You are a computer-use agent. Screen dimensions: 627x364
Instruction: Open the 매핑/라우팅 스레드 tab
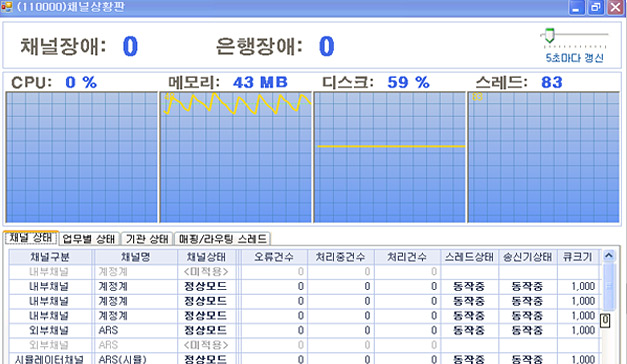[223, 239]
